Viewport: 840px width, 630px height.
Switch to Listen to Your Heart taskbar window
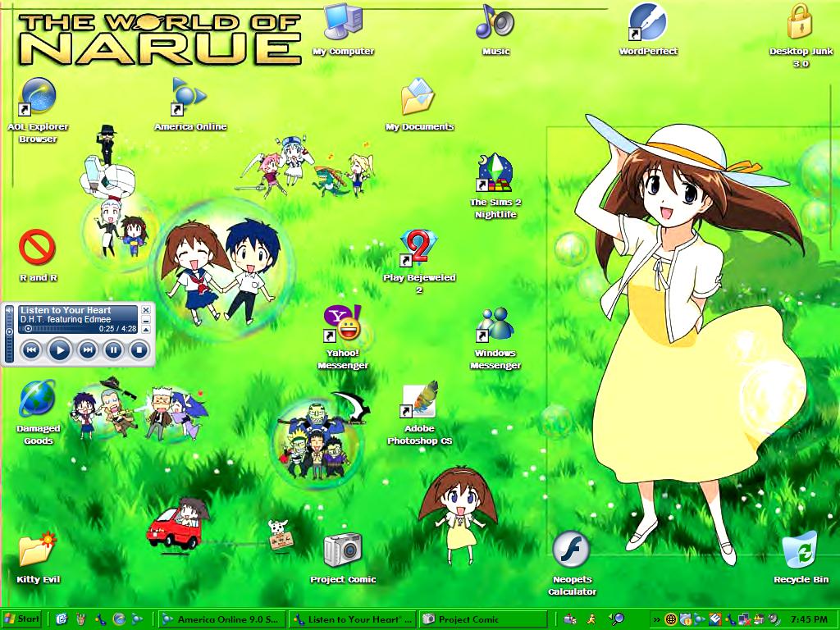tap(353, 619)
